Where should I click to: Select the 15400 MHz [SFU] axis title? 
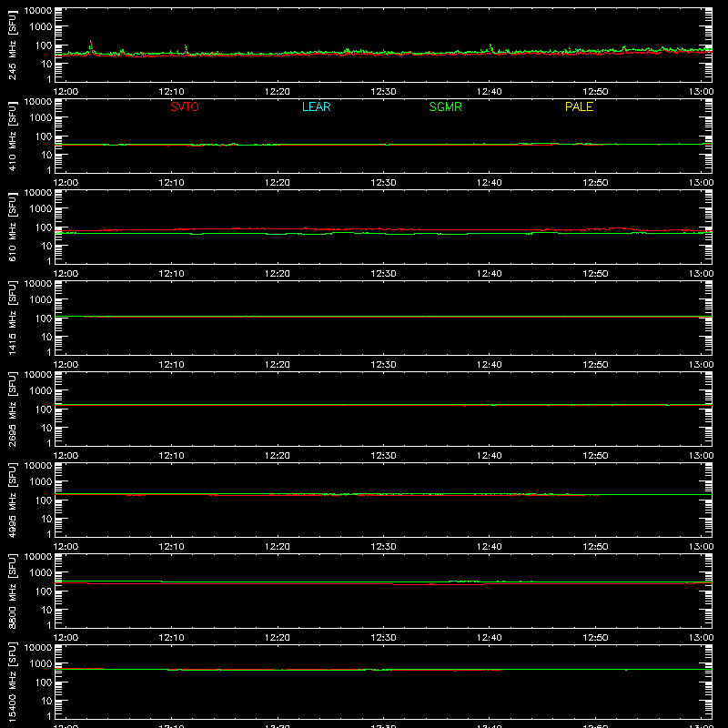pos(13,682)
